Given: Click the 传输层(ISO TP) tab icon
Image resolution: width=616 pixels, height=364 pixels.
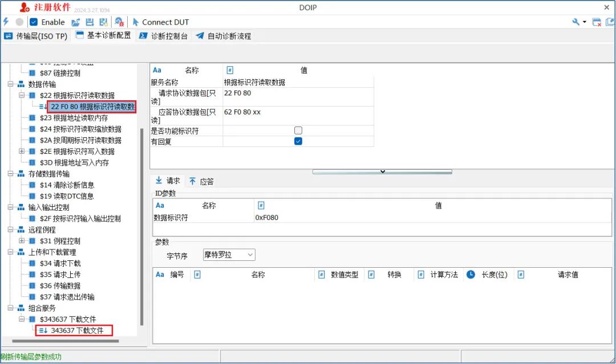Looking at the screenshot, I should (x=7, y=35).
